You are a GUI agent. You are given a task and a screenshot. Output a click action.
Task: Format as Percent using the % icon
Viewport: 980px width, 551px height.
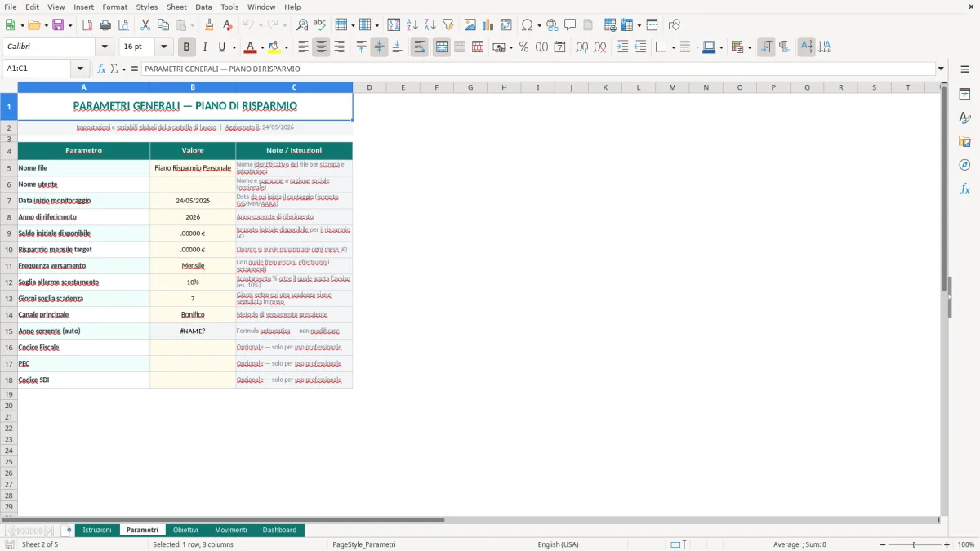[523, 47]
